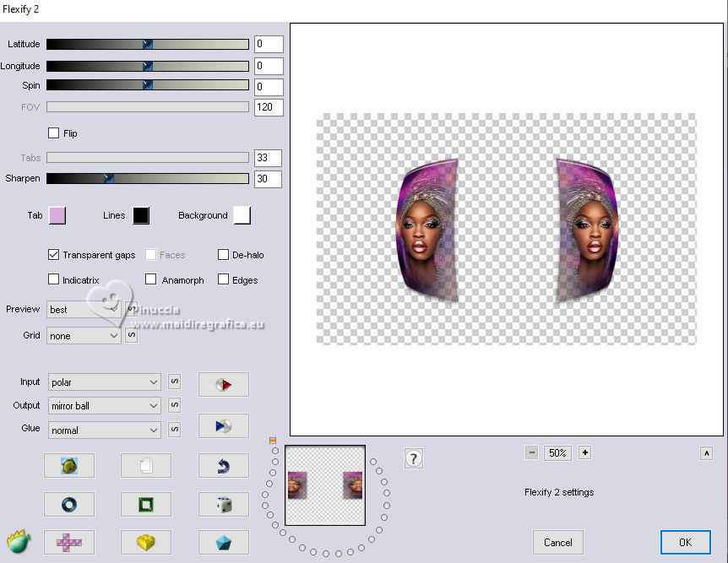
Task: Click the S button next to Input
Action: (175, 382)
